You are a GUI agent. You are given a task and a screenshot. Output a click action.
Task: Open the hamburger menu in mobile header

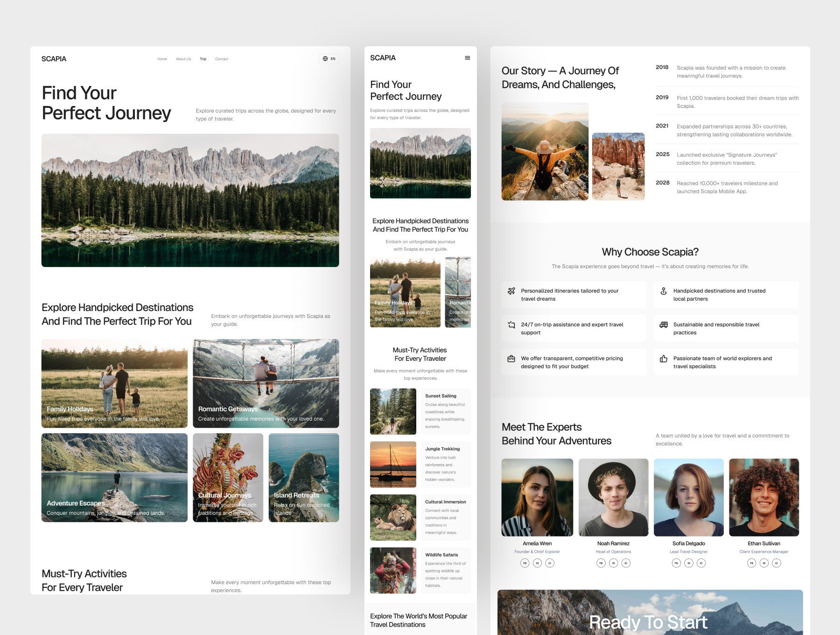(467, 58)
